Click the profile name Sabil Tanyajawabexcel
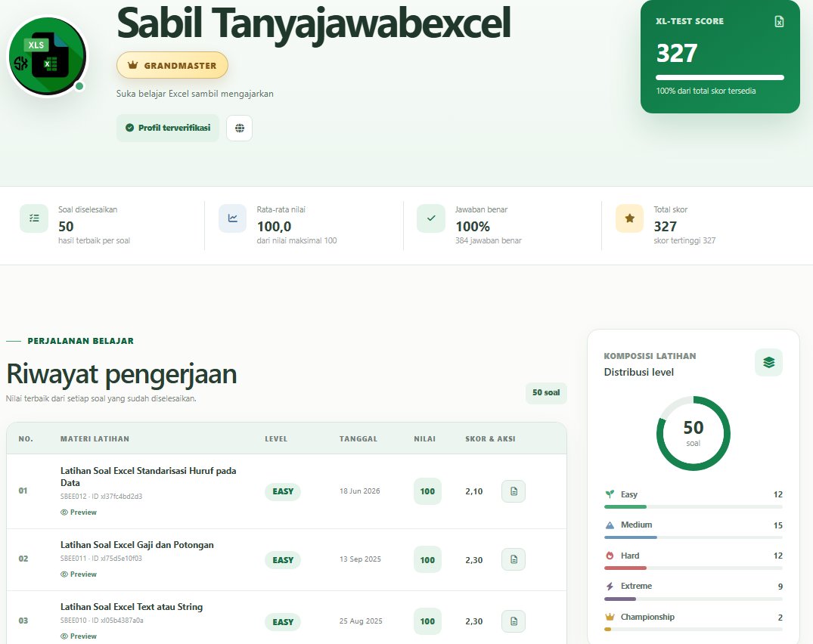This screenshot has height=644, width=813. [314, 23]
